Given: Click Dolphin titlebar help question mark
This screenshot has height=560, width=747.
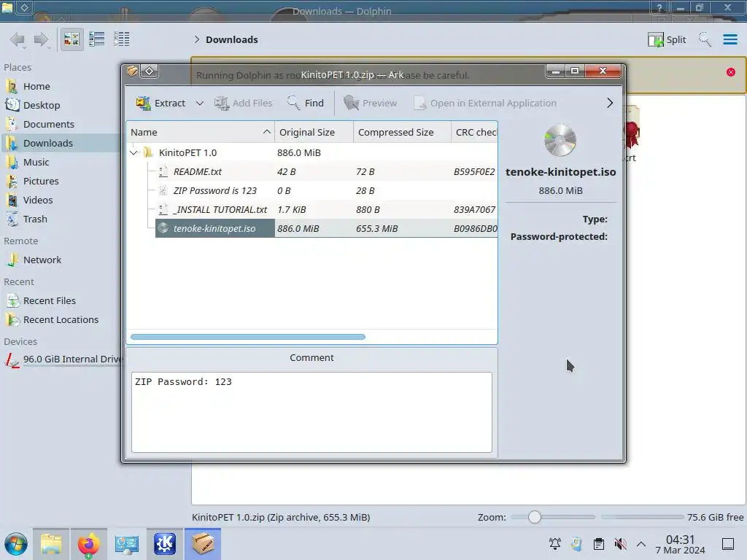Looking at the screenshot, I should pyautogui.click(x=659, y=7).
